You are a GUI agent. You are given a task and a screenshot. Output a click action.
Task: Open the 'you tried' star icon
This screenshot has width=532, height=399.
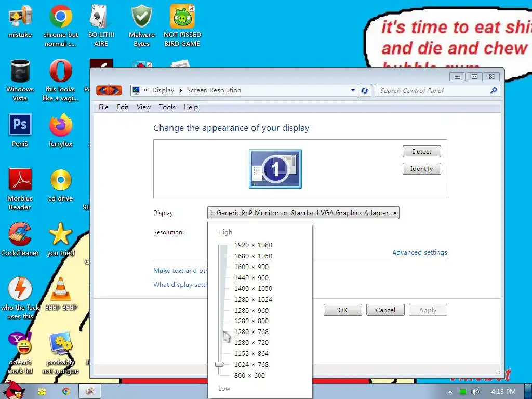60,239
